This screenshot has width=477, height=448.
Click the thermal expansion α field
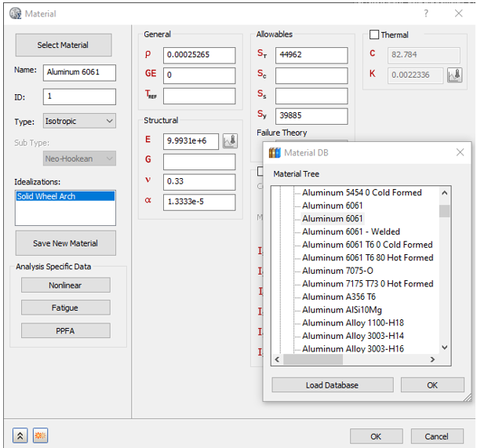(x=199, y=202)
